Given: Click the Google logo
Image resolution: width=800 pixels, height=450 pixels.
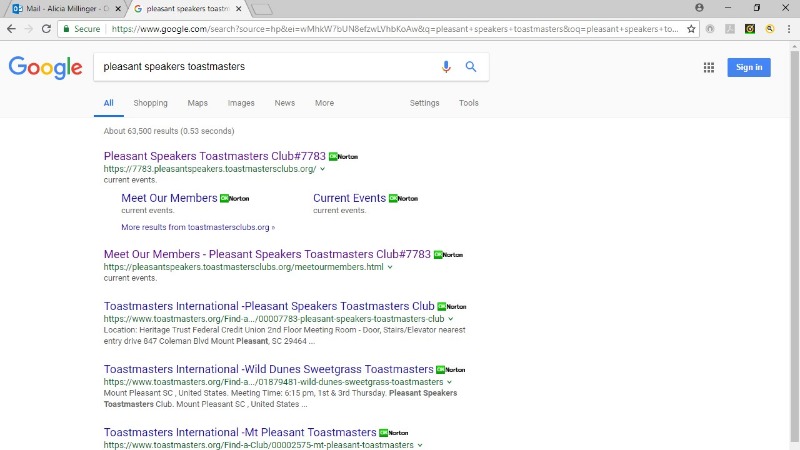Looking at the screenshot, I should 45,67.
